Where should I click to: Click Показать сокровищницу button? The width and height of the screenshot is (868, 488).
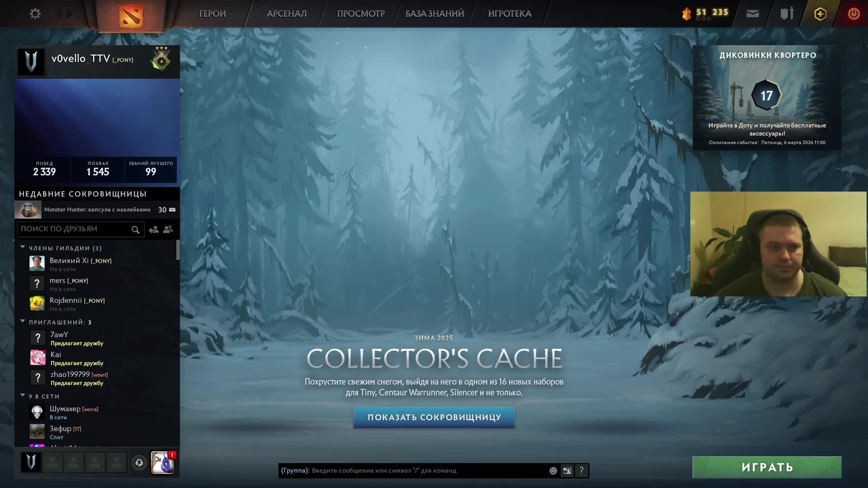(x=434, y=418)
